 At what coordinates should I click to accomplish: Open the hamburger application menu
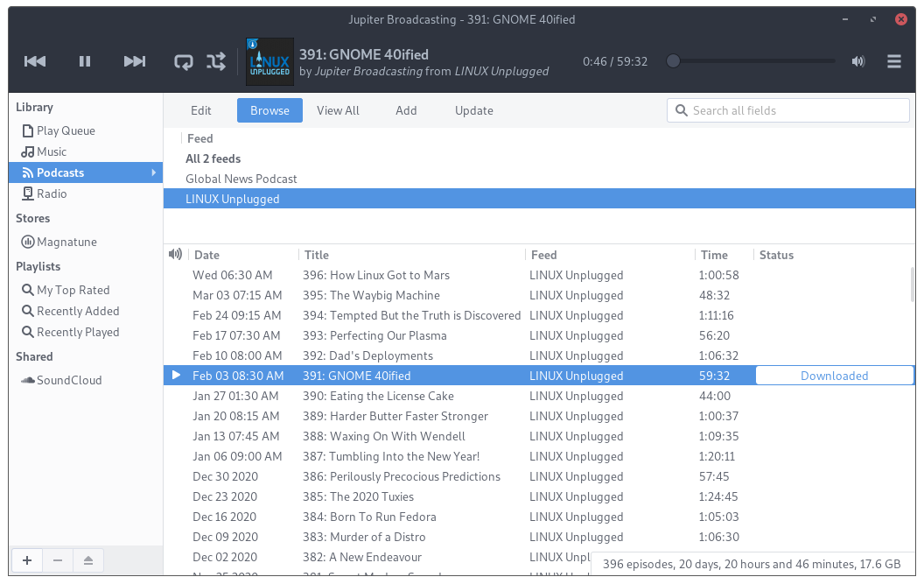pyautogui.click(x=894, y=61)
